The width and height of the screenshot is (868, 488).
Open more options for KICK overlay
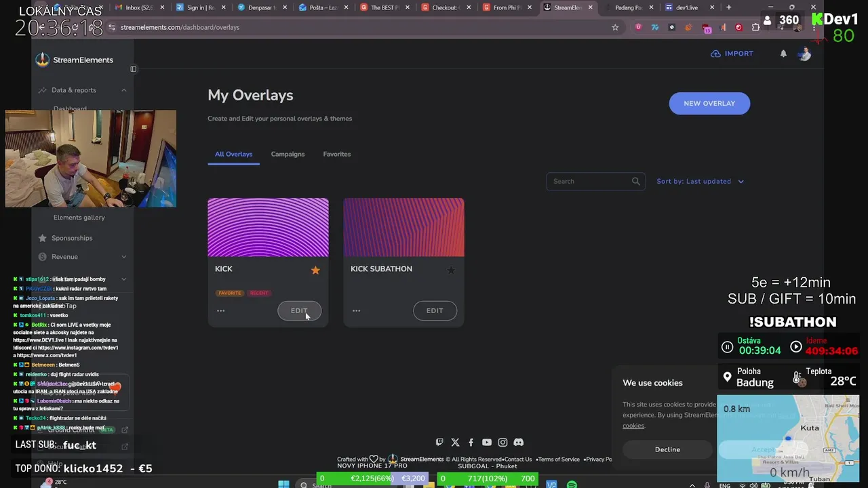click(220, 310)
